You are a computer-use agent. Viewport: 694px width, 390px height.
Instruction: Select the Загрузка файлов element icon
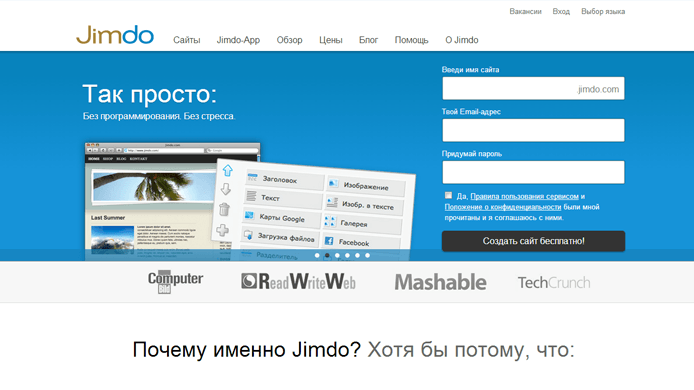[x=248, y=235]
